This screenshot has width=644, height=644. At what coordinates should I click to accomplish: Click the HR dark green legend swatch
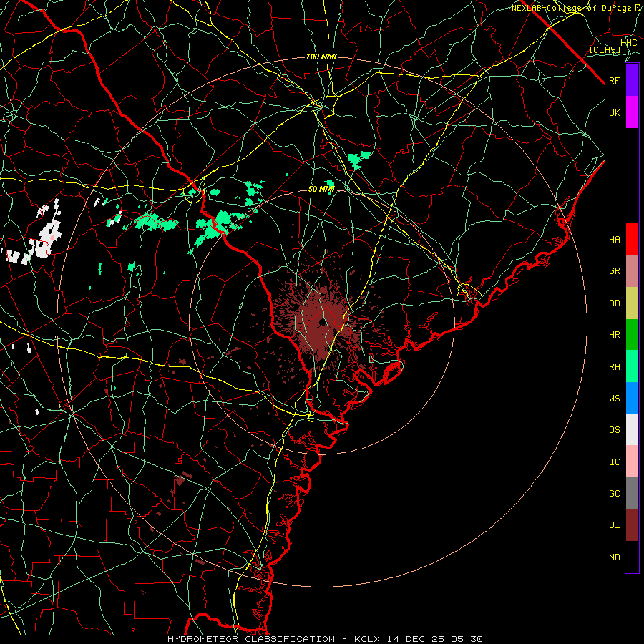(632, 335)
